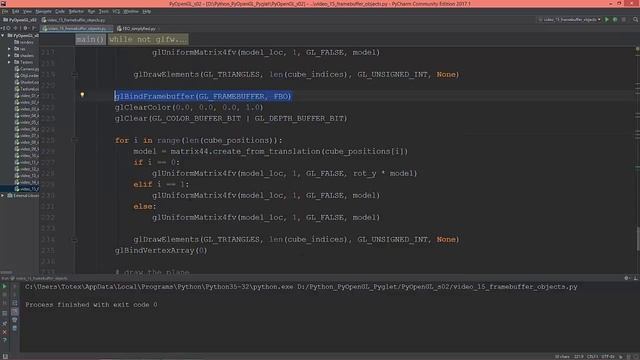Open the Run menu in menu bar
The height and width of the screenshot is (360, 640).
click(x=91, y=11)
